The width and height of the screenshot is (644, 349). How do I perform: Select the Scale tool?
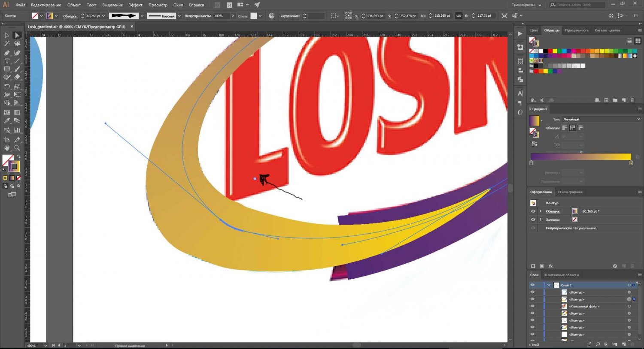[x=17, y=87]
